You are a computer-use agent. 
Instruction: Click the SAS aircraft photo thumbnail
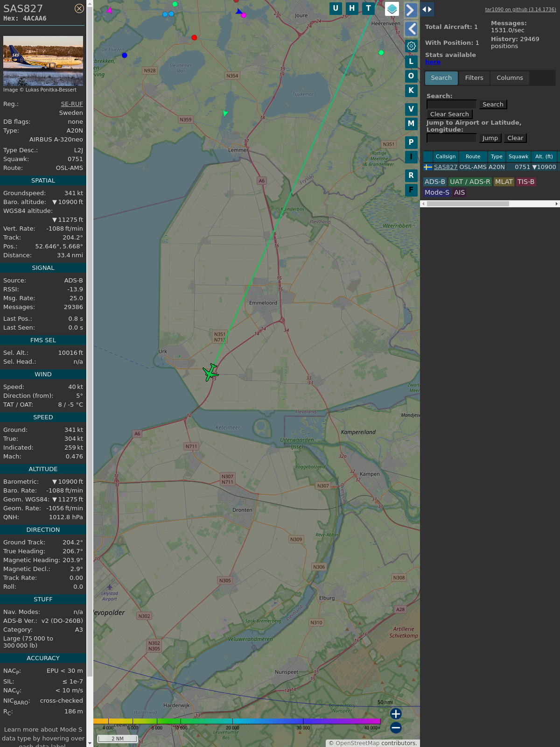coord(43,61)
